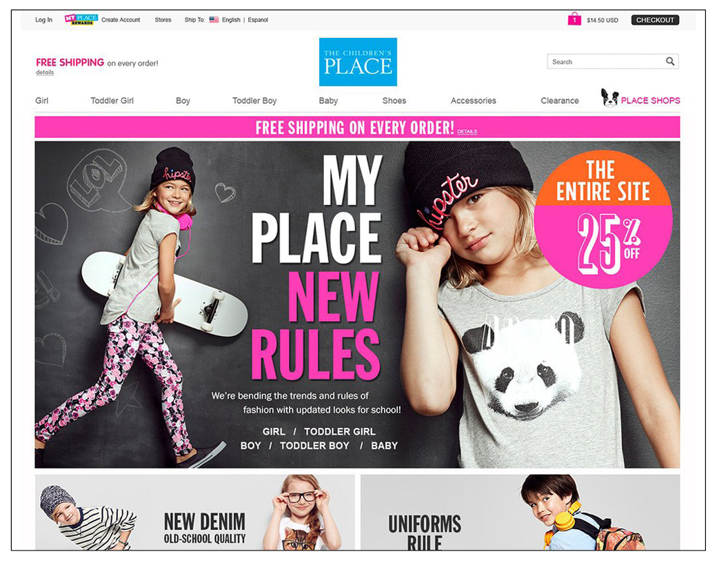Viewport: 728px width, 563px height.
Task: Click in the Search input field
Action: pyautogui.click(x=607, y=61)
